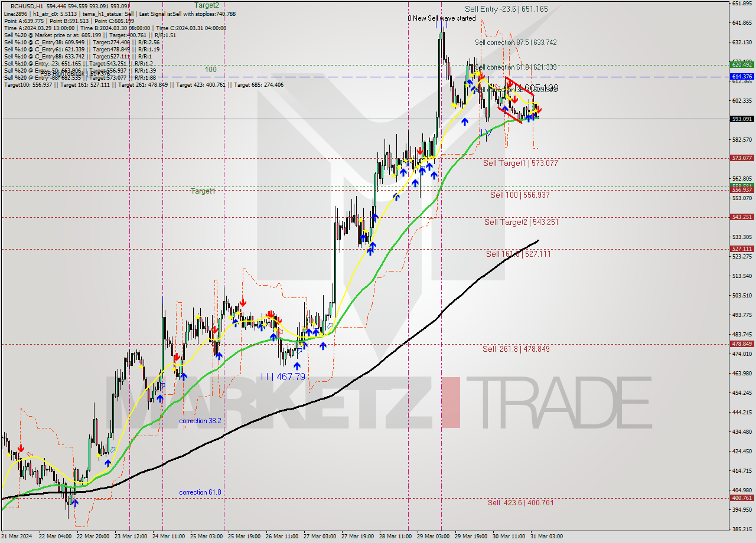
Task: Select the green 620.492 price tag
Action: tap(742, 64)
